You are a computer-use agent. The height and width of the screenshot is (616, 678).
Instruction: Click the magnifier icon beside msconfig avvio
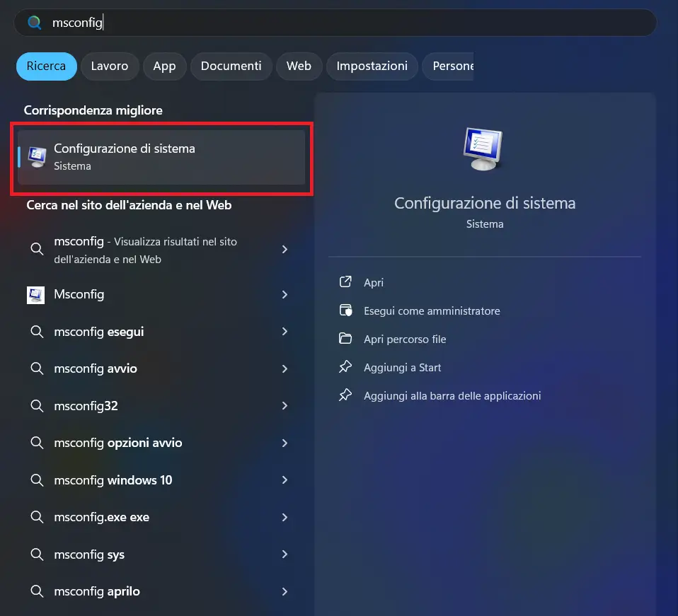(x=37, y=368)
